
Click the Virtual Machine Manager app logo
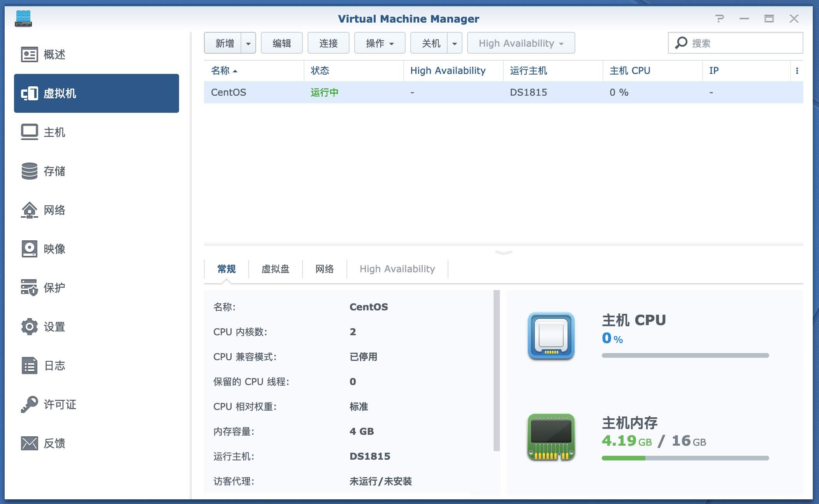tap(23, 19)
